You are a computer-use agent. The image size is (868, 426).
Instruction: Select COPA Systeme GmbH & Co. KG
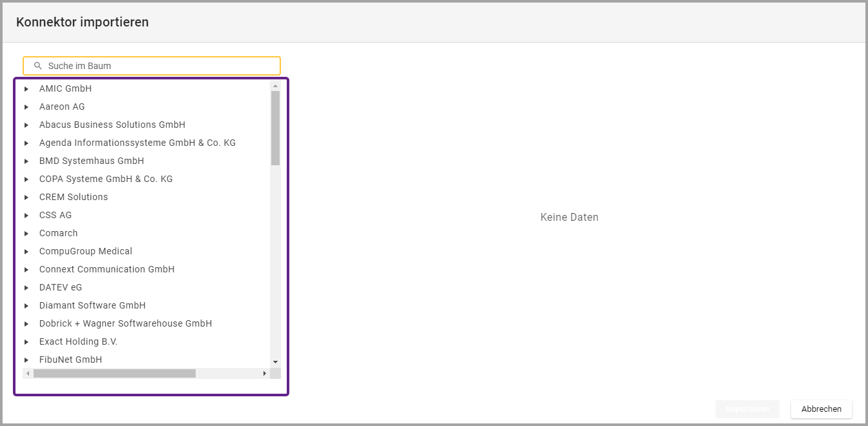pos(105,179)
